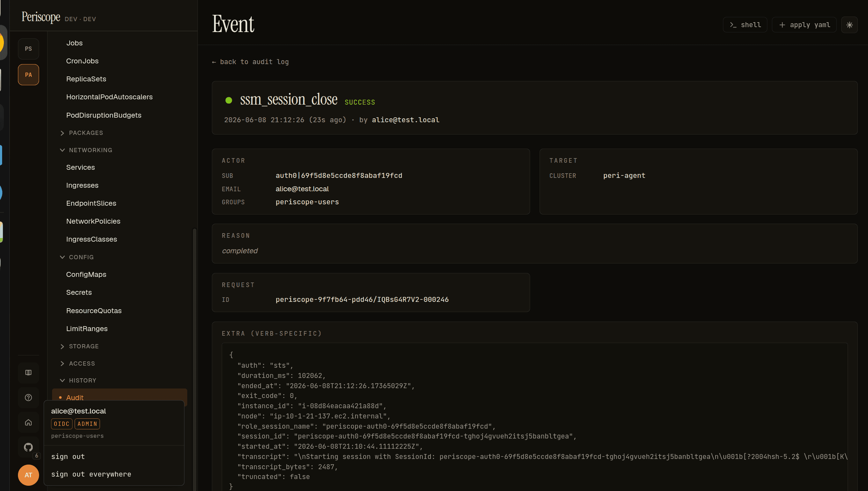Open Jobs in the sidebar
868x491 pixels.
[75, 43]
